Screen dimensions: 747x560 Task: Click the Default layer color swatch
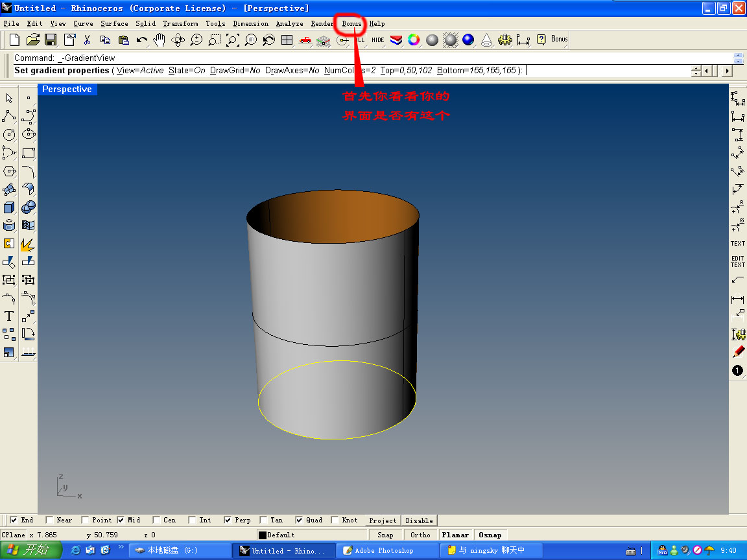(x=263, y=535)
